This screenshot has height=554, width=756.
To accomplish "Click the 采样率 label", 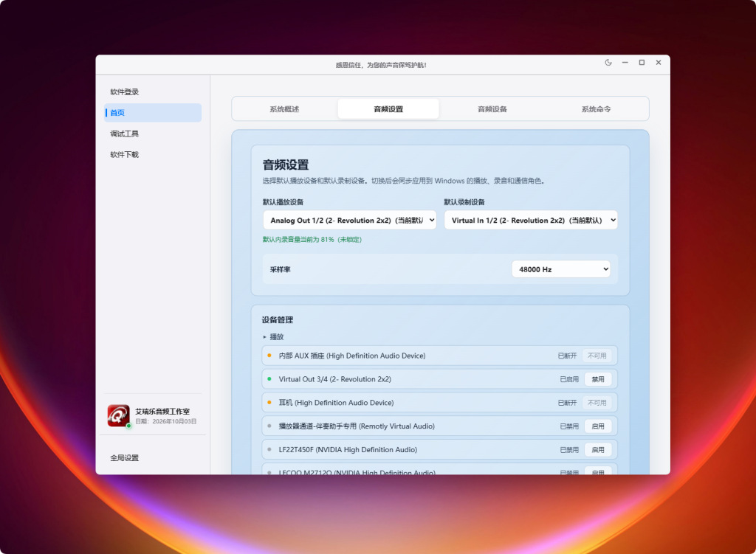I will [280, 269].
